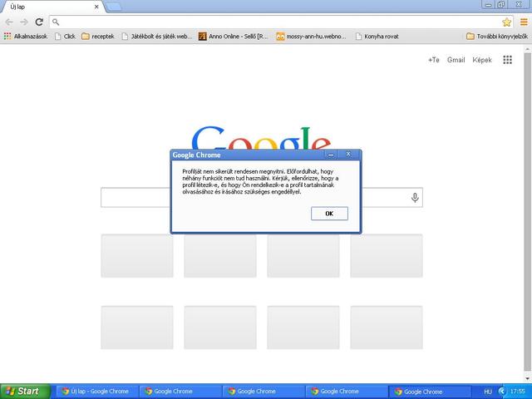Close the Google Chrome error dialog
Image resolution: width=532 pixels, height=399 pixels.
pos(348,155)
